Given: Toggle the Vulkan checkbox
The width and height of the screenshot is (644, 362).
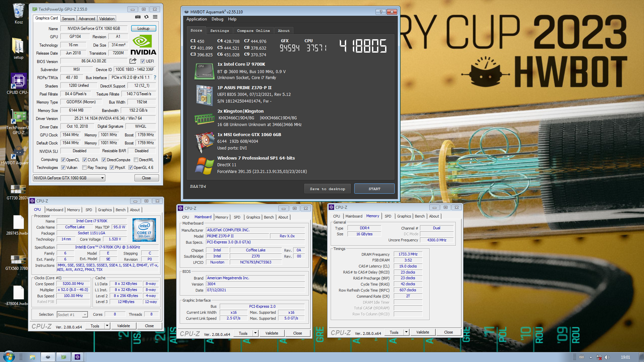Looking at the screenshot, I should click(x=63, y=168).
